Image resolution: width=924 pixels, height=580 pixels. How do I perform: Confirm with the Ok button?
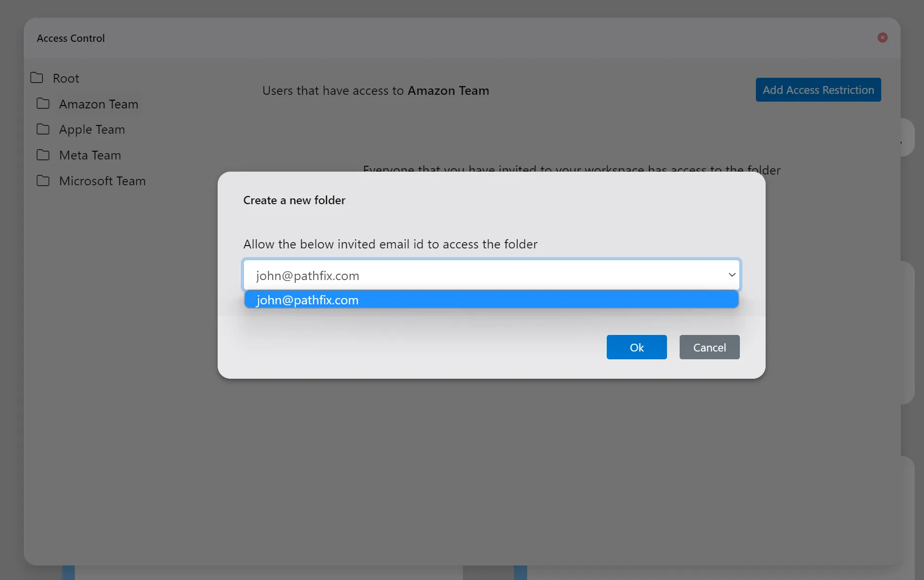[x=636, y=347]
